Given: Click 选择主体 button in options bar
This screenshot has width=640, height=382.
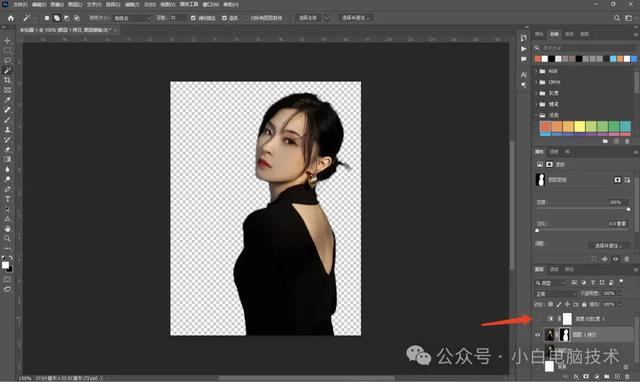Looking at the screenshot, I should 308,18.
